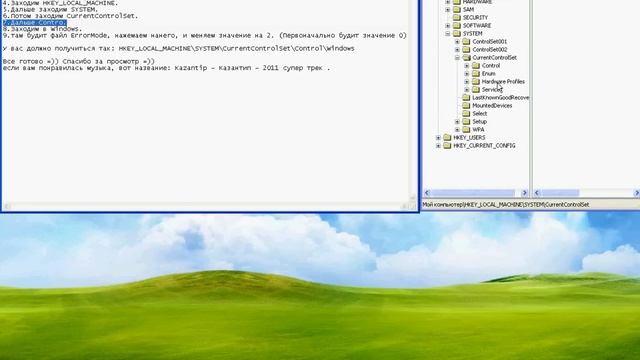Click the ControlSet002 folder icon
This screenshot has height=360, width=640.
click(x=467, y=49)
